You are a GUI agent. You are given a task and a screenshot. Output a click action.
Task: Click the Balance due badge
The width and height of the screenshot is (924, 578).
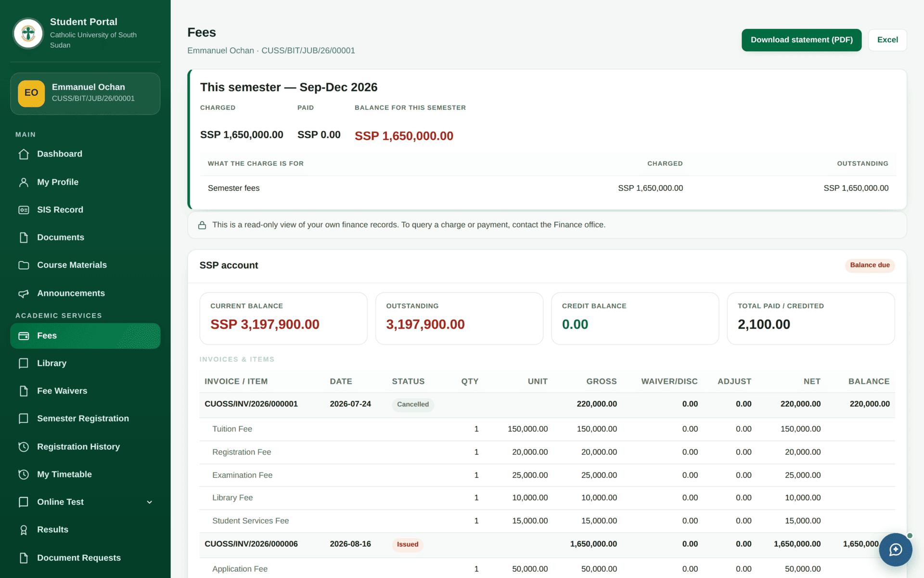click(870, 265)
